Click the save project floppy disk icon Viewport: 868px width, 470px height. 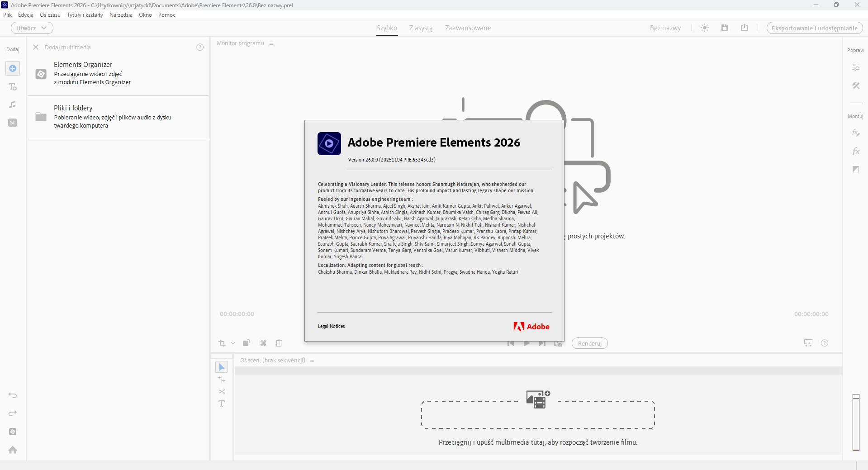(725, 28)
